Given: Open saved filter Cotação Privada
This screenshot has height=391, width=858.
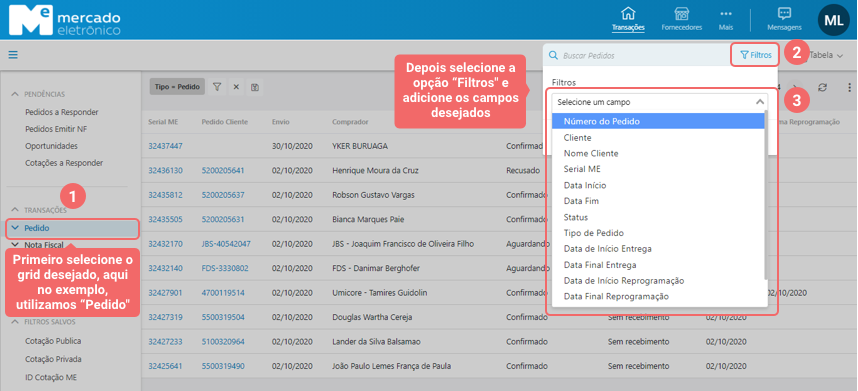Looking at the screenshot, I should coord(53,359).
